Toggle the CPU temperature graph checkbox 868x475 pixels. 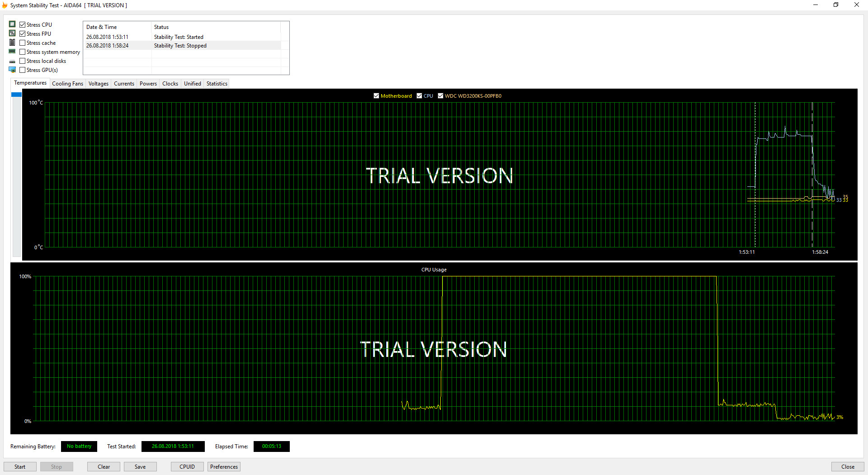419,96
